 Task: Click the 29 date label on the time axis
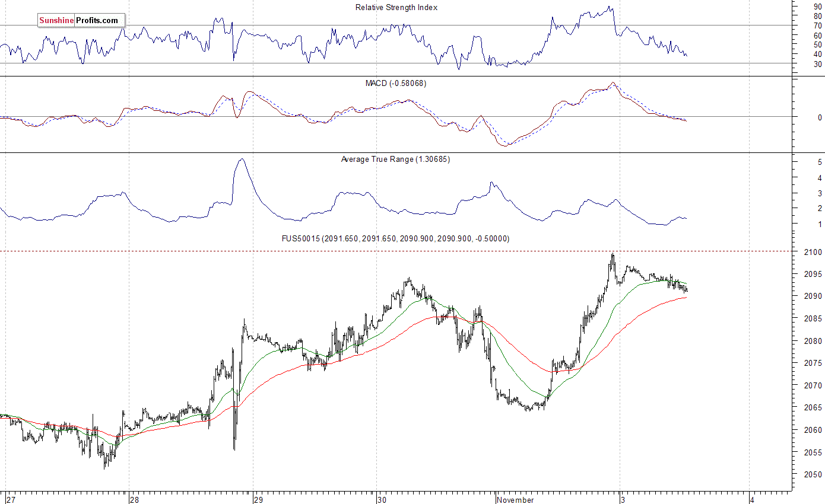(x=258, y=500)
